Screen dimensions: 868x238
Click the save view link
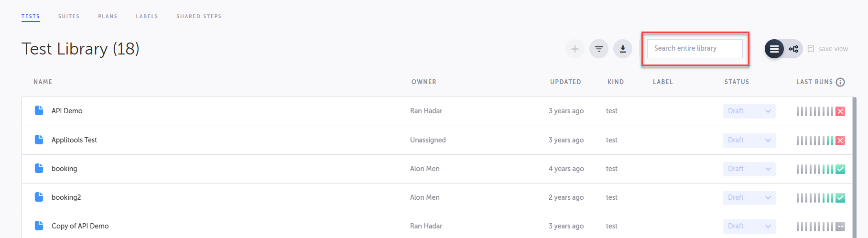(833, 49)
